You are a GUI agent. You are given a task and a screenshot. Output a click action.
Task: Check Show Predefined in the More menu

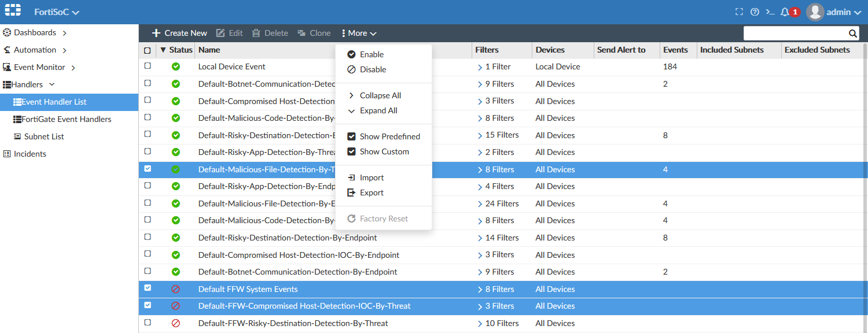click(x=352, y=136)
